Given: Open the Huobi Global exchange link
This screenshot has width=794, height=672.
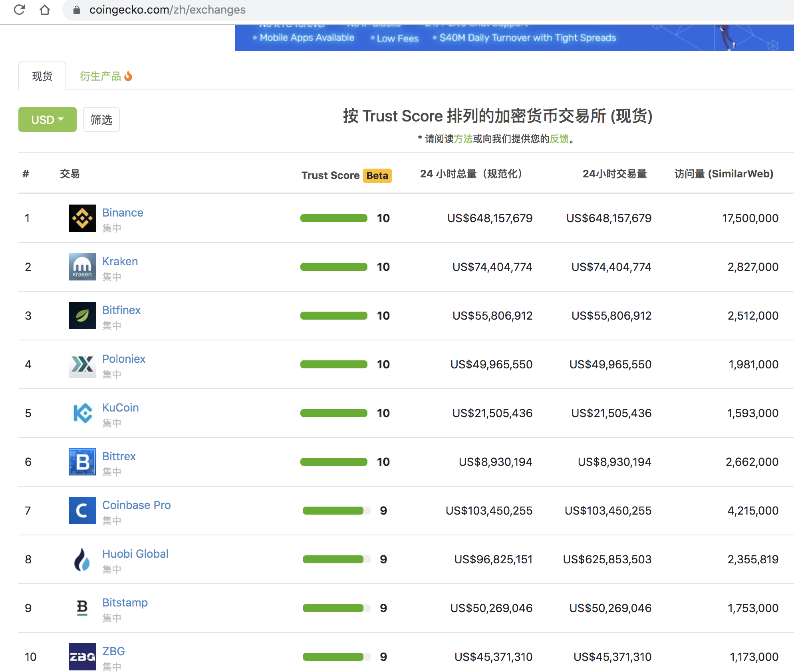Looking at the screenshot, I should (x=135, y=554).
